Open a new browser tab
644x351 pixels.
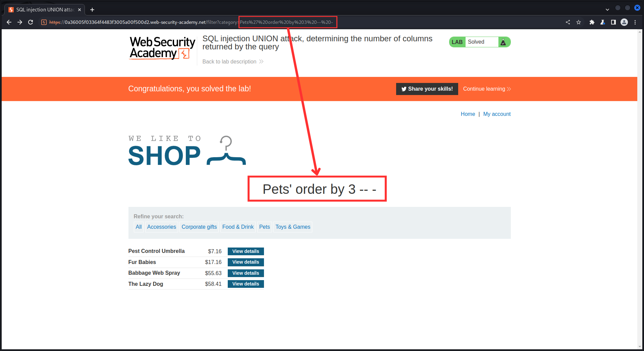pyautogui.click(x=92, y=10)
